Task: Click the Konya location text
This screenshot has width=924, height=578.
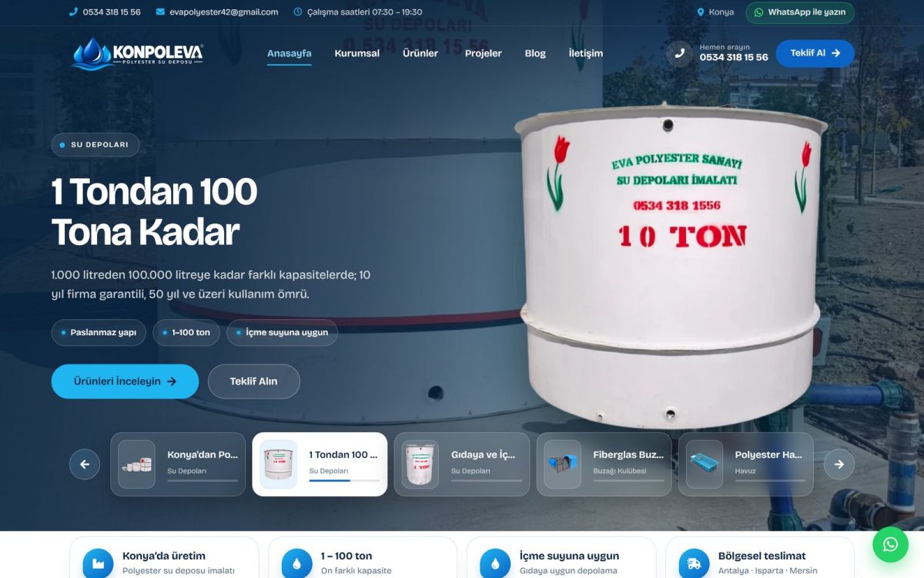Action: [x=721, y=12]
